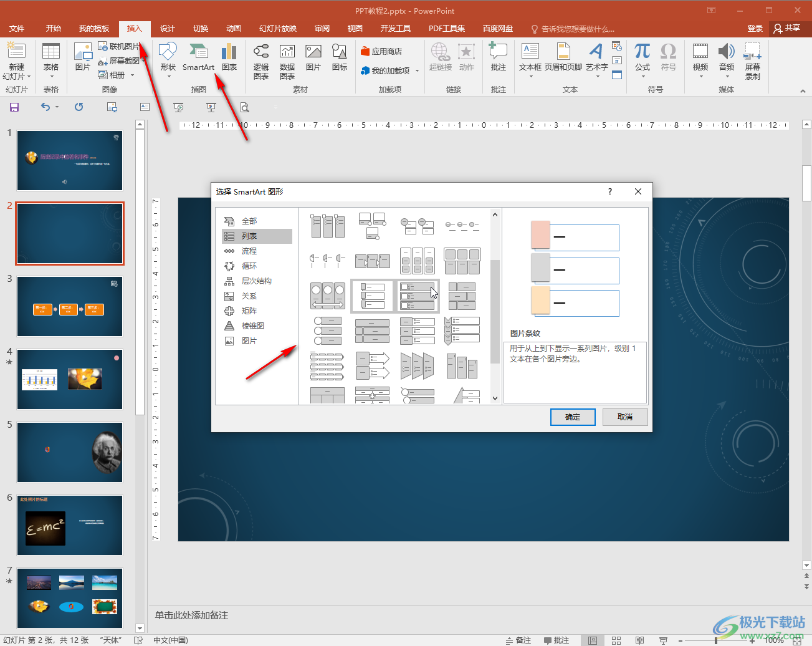Click the 音频 audio icon
This screenshot has width=812, height=646.
tap(726, 57)
